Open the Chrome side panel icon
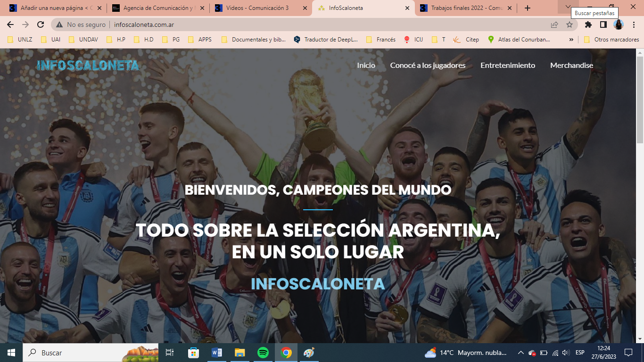Viewport: 644px width, 362px height. 603,25
